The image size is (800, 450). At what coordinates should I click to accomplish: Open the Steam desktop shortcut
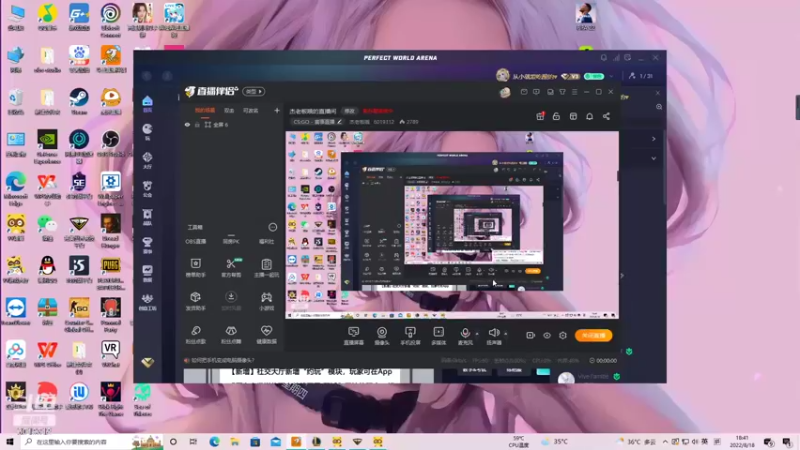(x=79, y=101)
